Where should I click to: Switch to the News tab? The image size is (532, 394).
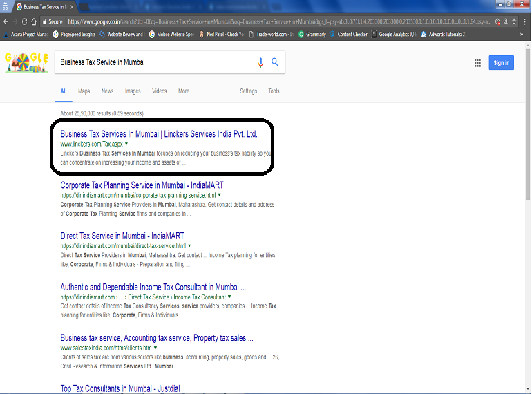click(107, 91)
